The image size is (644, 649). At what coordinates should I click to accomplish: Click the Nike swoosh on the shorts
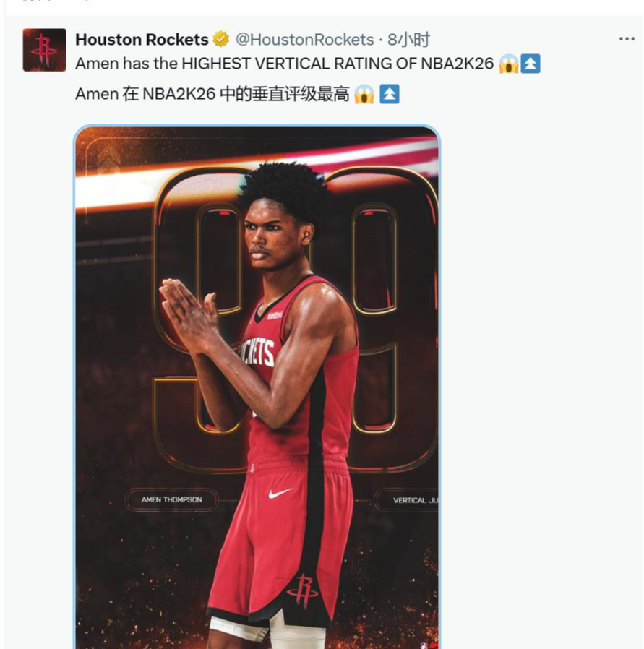pos(280,494)
